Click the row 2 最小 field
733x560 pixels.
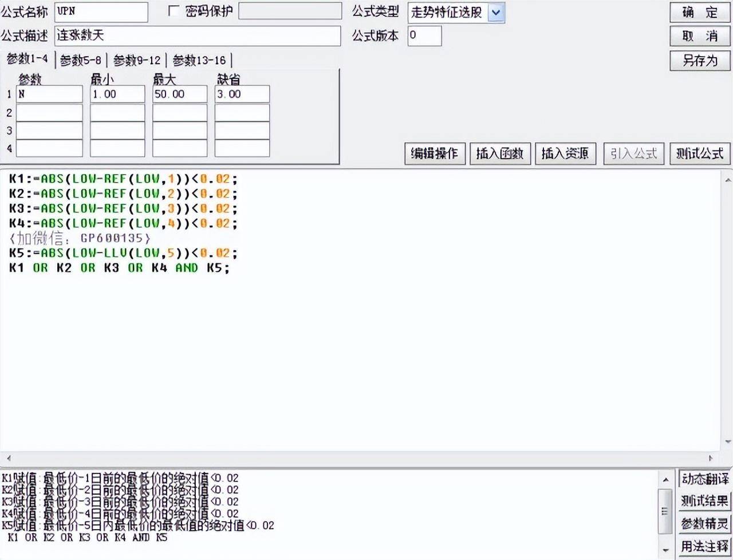117,112
